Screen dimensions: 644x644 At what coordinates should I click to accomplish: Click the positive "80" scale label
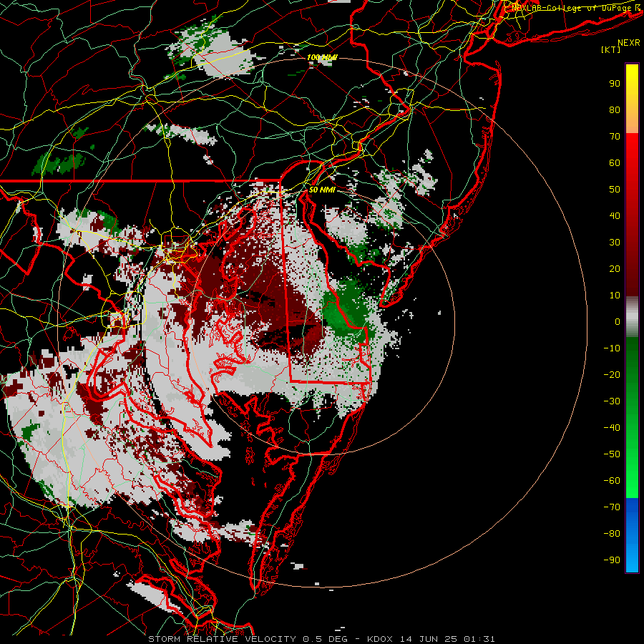click(615, 109)
